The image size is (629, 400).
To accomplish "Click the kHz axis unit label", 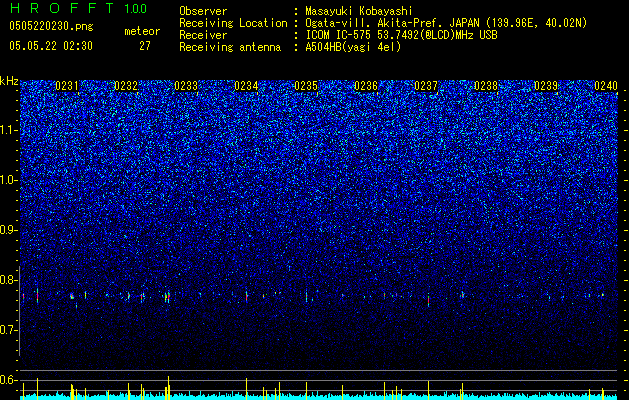I will [x=9, y=81].
